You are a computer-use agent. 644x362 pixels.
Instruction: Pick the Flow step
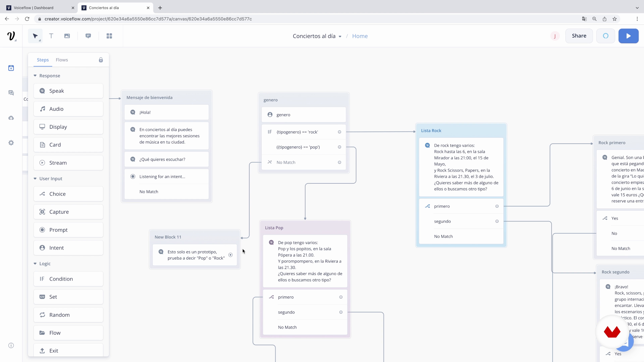68,333
